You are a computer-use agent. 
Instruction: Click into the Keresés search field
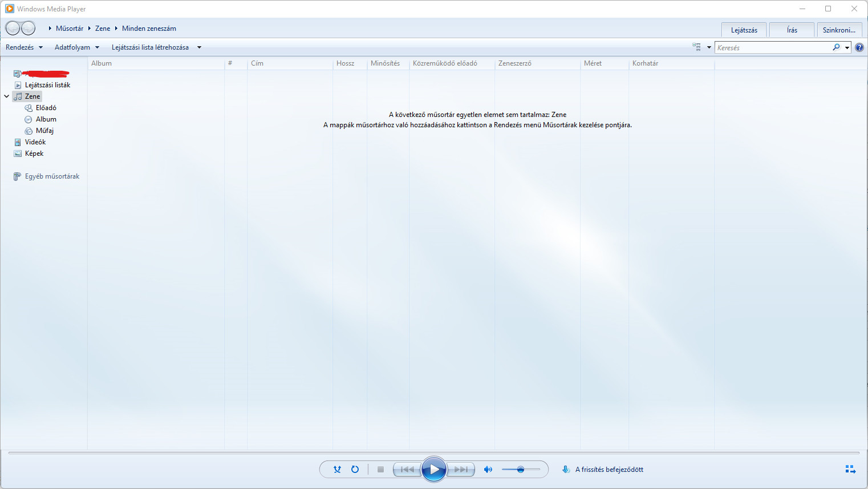(772, 48)
